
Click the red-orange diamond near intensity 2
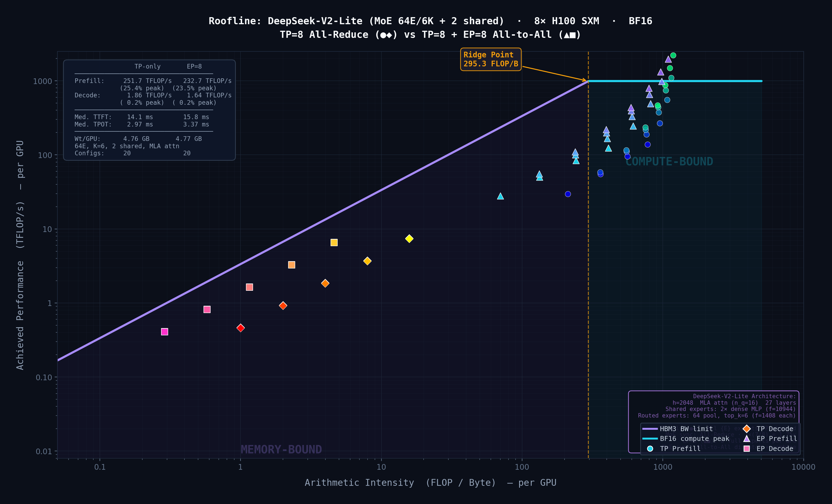point(283,305)
